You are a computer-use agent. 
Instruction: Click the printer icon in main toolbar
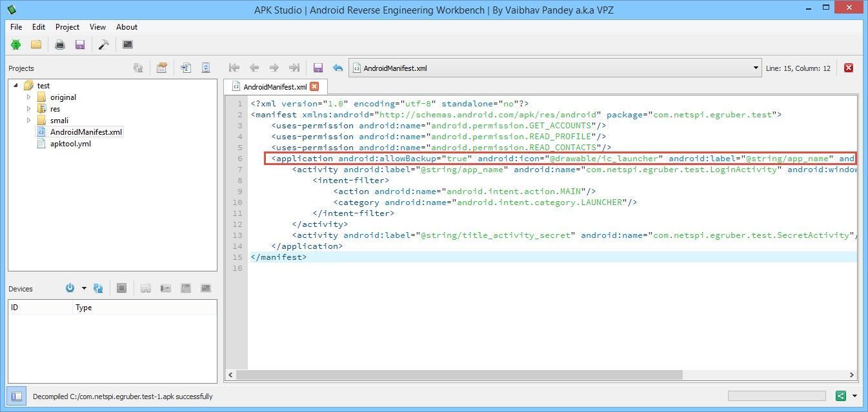[x=60, y=44]
